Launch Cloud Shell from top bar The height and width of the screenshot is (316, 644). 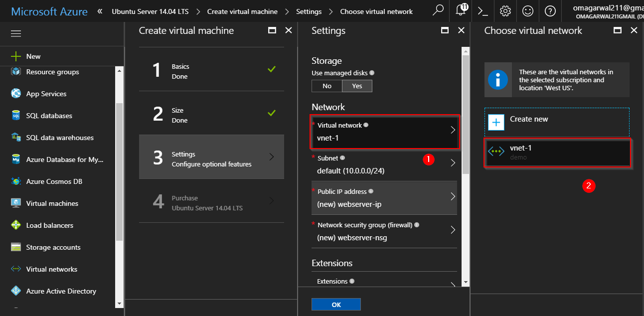[483, 11]
